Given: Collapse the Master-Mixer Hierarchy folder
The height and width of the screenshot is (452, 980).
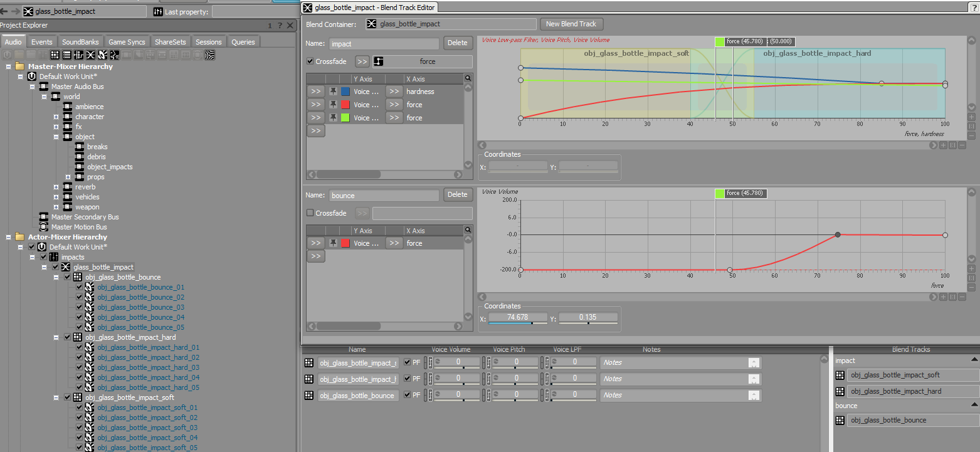Looking at the screenshot, I should (x=8, y=66).
